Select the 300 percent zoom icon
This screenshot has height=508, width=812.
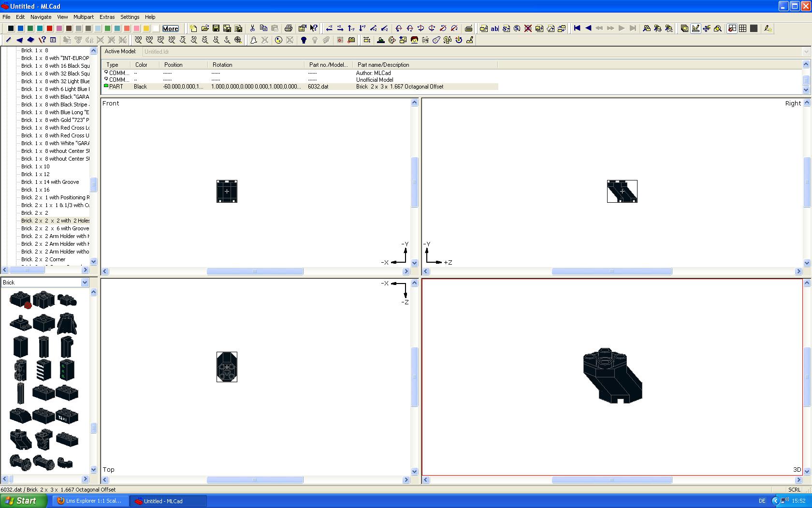click(x=138, y=40)
